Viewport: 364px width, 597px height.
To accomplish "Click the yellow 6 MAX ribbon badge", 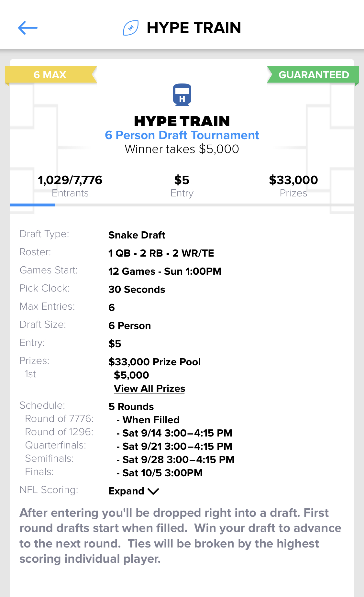I will tap(50, 75).
